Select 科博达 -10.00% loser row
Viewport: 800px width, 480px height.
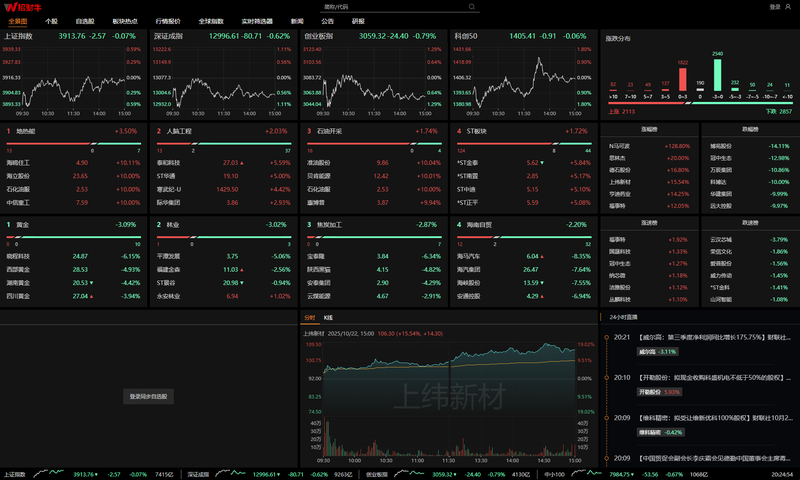(x=749, y=182)
